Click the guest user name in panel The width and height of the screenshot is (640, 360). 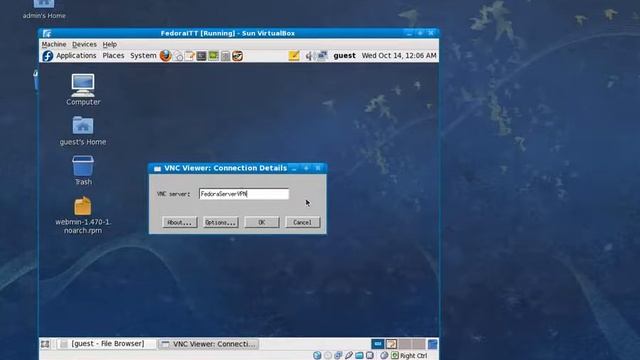(x=344, y=56)
